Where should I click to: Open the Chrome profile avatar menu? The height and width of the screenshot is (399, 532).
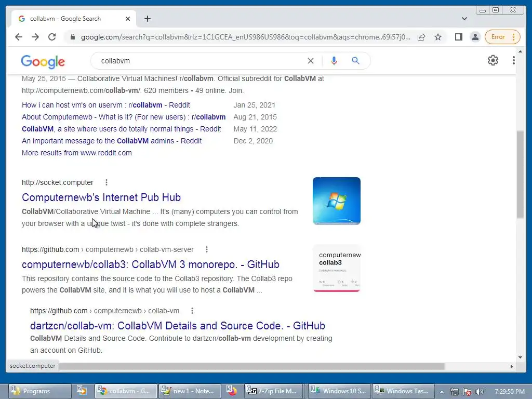click(x=475, y=37)
